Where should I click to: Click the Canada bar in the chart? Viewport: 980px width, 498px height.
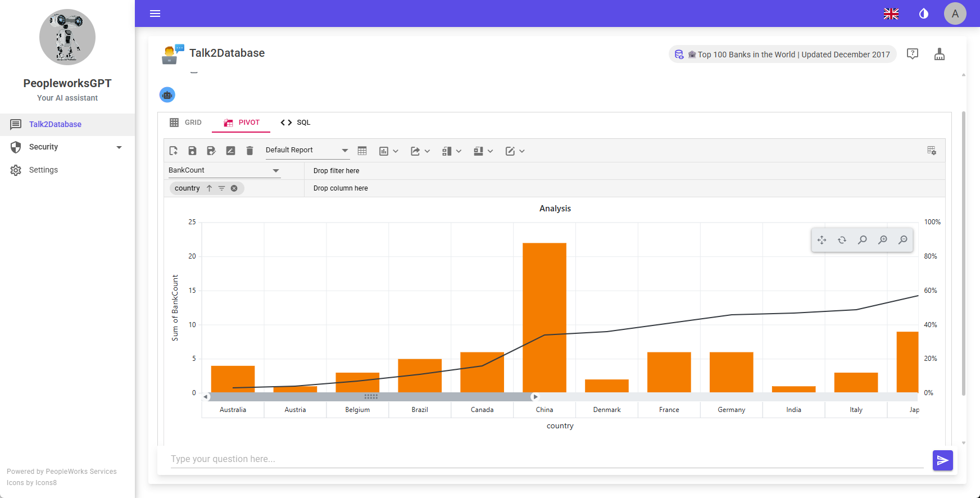(482, 372)
